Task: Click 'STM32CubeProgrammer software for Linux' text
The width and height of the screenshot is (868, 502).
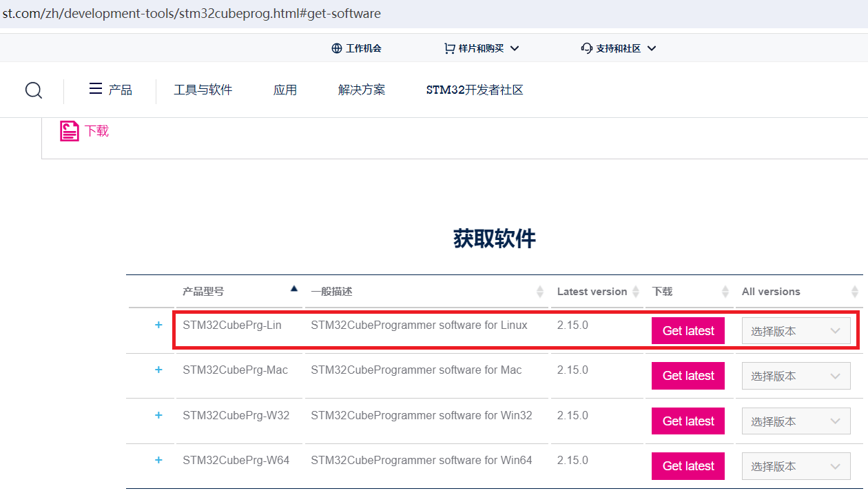Action: [419, 325]
